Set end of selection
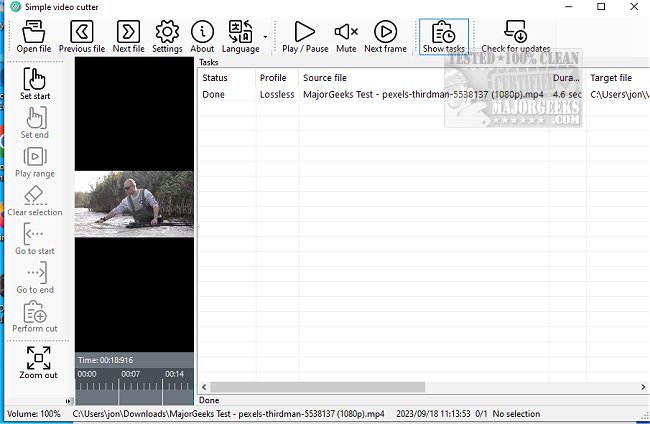This screenshot has height=424, width=650. pos(35,123)
